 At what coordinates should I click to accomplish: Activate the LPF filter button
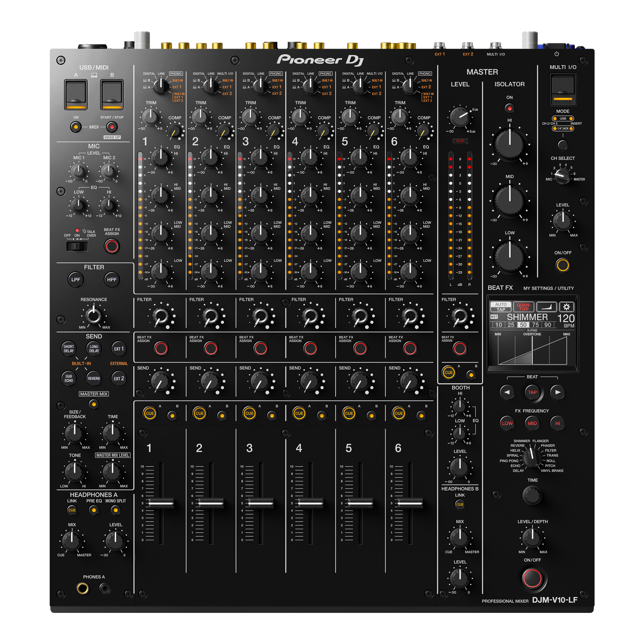pyautogui.click(x=76, y=280)
